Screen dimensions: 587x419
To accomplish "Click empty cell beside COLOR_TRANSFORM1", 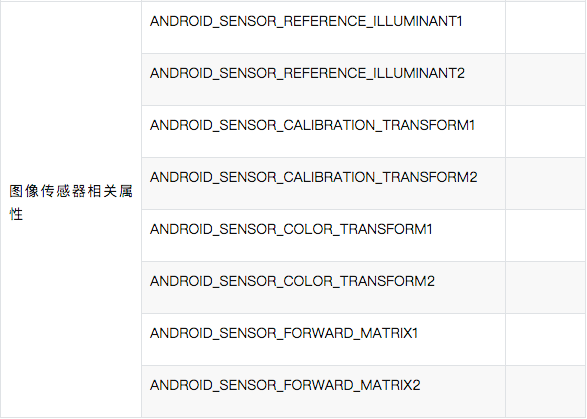I will click(546, 236).
